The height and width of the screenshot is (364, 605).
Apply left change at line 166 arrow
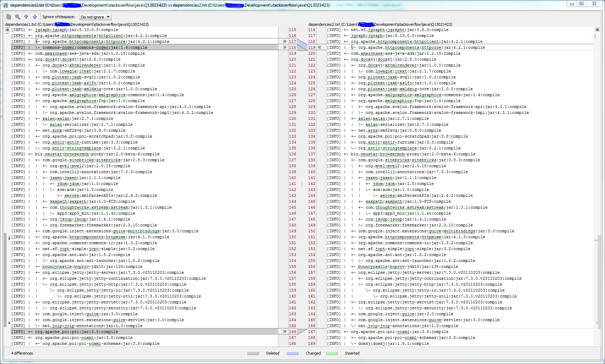[285, 332]
